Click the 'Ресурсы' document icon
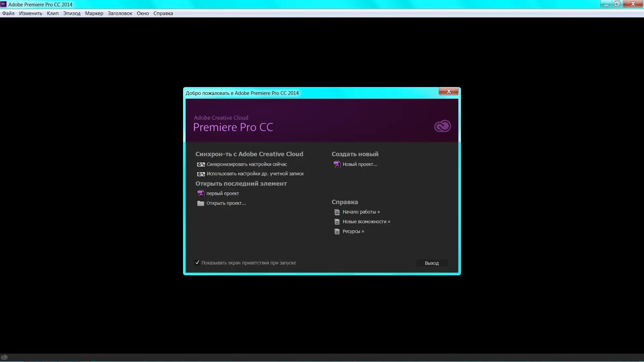Image resolution: width=644 pixels, height=362 pixels. pyautogui.click(x=337, y=232)
